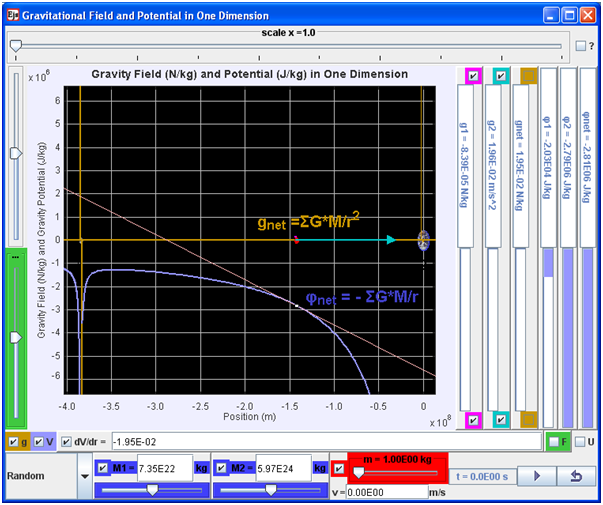The image size is (603, 505).
Task: Click the red test mass on graph
Action: [x=296, y=240]
